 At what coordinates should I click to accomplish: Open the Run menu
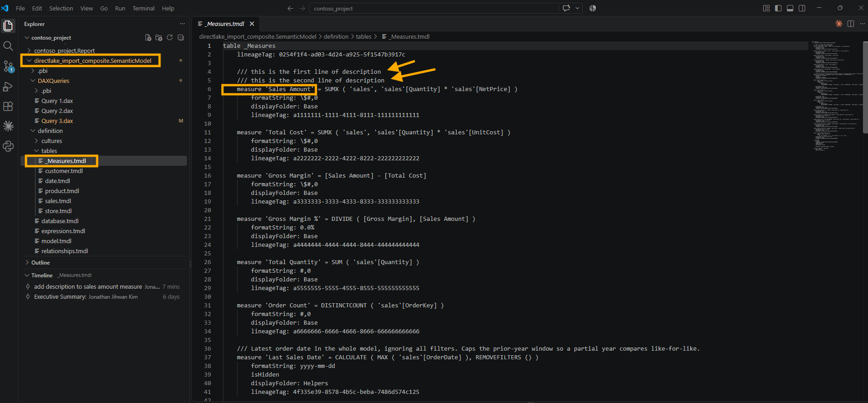[120, 8]
